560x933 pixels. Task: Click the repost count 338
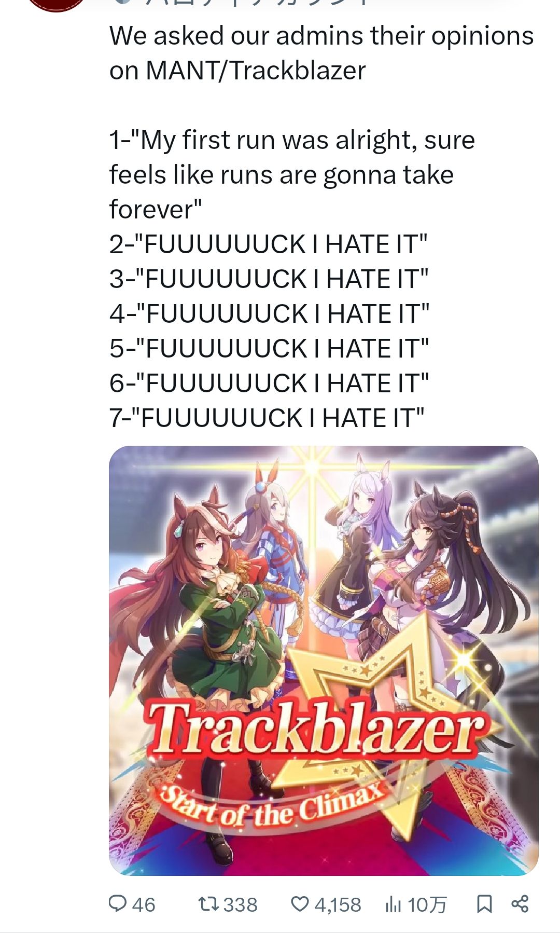pos(240,904)
